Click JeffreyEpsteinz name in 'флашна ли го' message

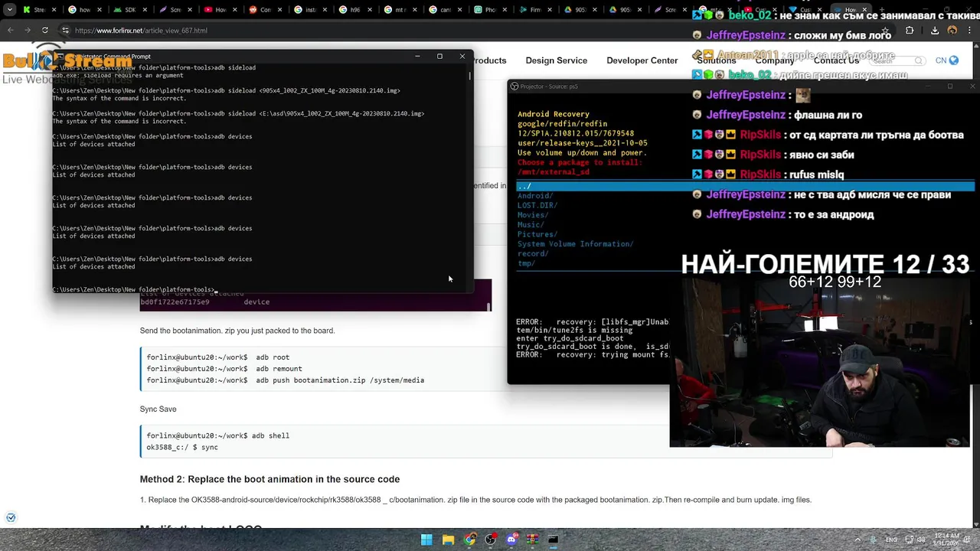tap(746, 115)
